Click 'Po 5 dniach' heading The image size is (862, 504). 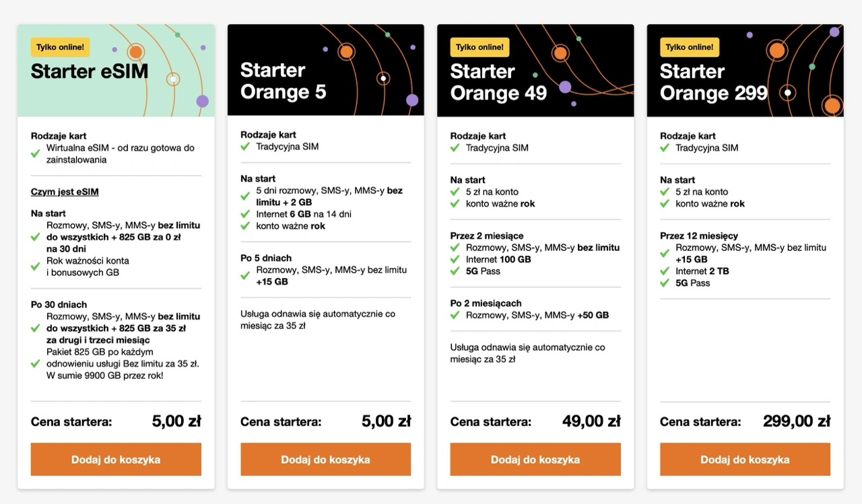(266, 258)
